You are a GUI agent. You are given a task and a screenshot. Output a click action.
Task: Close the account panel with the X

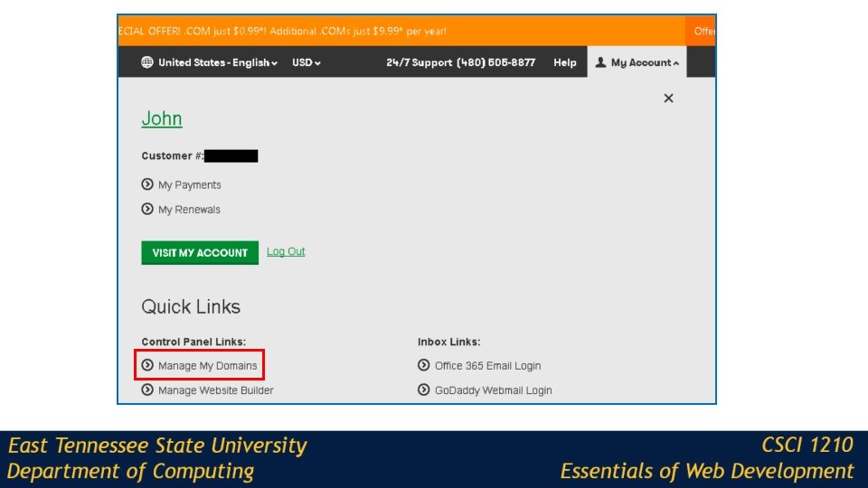coord(668,98)
